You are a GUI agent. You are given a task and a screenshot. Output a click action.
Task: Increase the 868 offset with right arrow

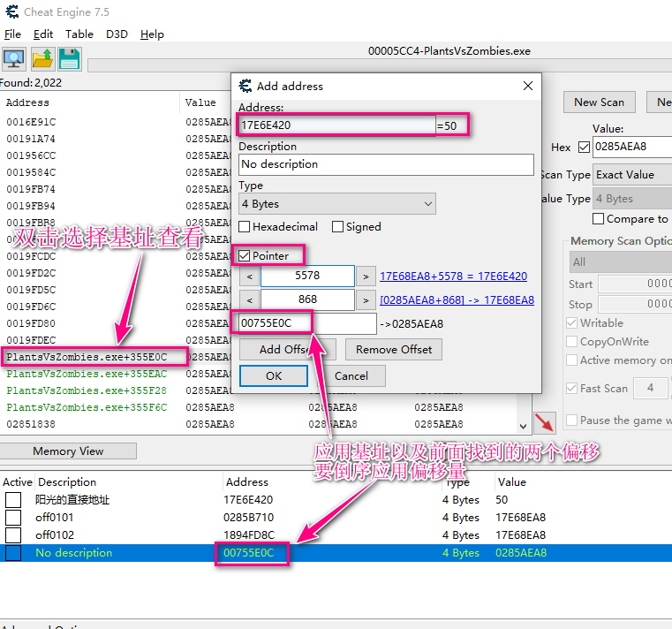tap(366, 300)
